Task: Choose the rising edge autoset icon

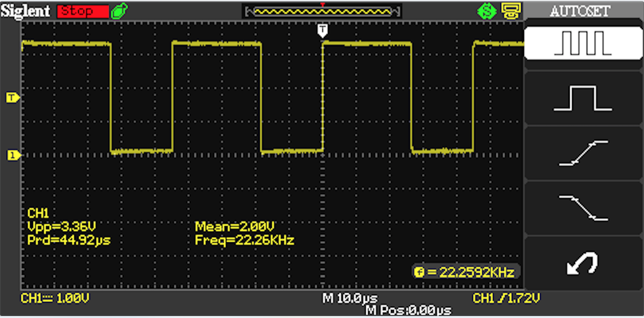Action: [582, 153]
